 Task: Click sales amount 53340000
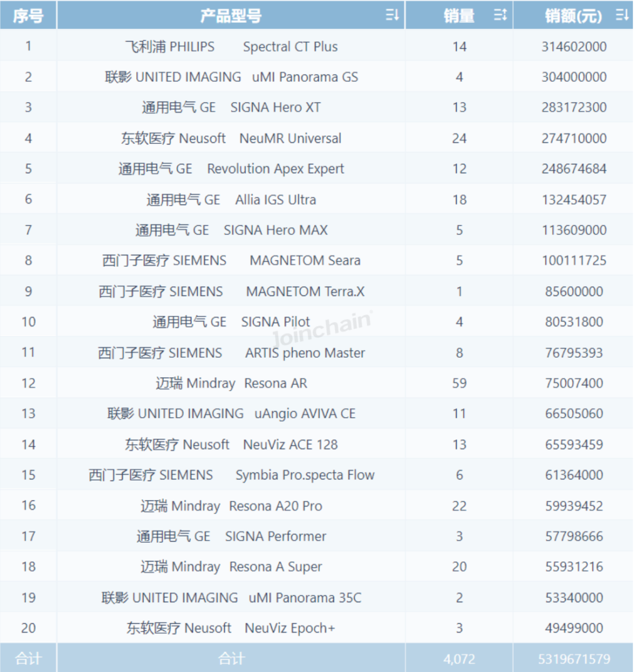click(x=574, y=597)
